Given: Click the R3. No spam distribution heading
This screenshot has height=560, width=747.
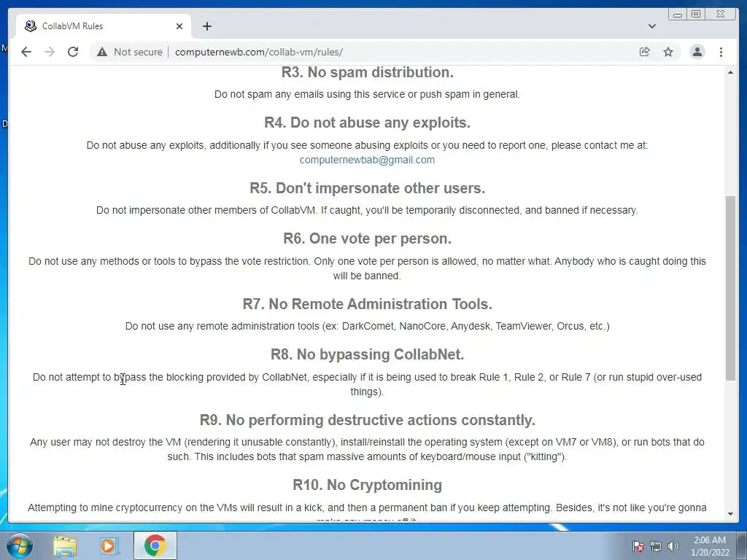Looking at the screenshot, I should [x=368, y=72].
